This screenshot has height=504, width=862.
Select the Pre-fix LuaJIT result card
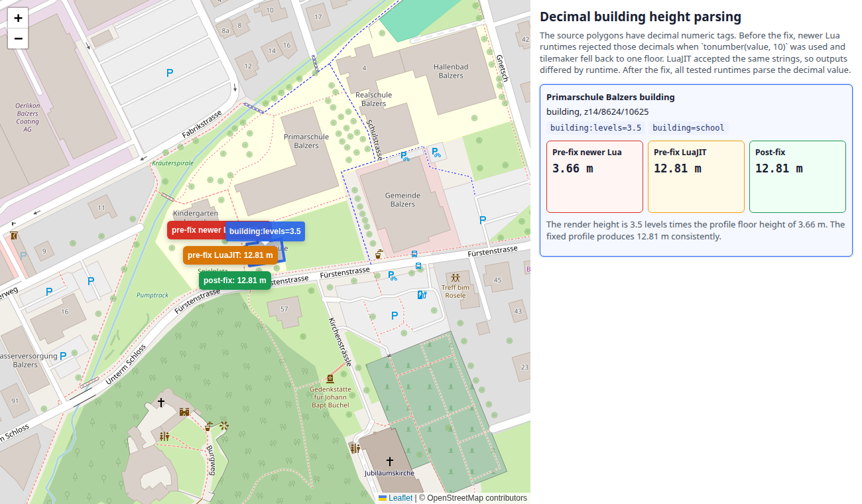click(x=696, y=176)
